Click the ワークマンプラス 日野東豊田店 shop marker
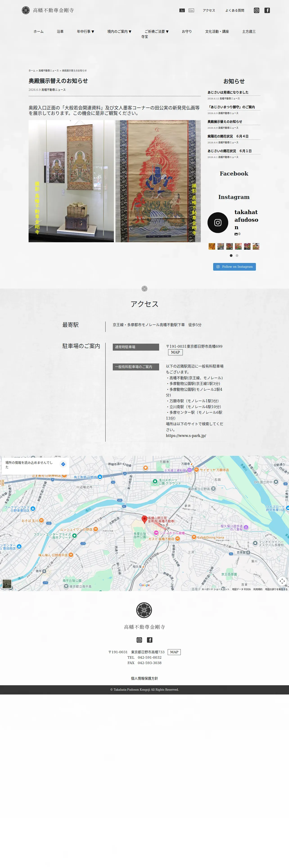Image resolution: width=289 pixels, height=868 pixels. [33, 508]
